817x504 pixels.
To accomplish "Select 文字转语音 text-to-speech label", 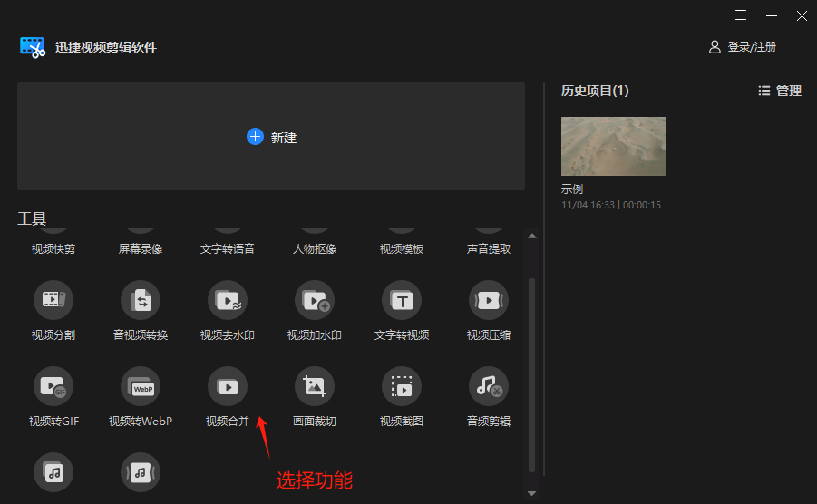I will coord(228,249).
